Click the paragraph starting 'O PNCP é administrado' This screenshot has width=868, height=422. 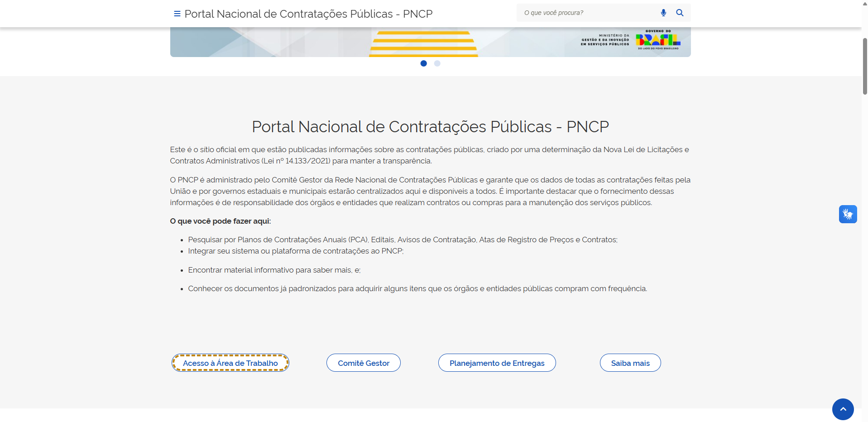tap(430, 191)
